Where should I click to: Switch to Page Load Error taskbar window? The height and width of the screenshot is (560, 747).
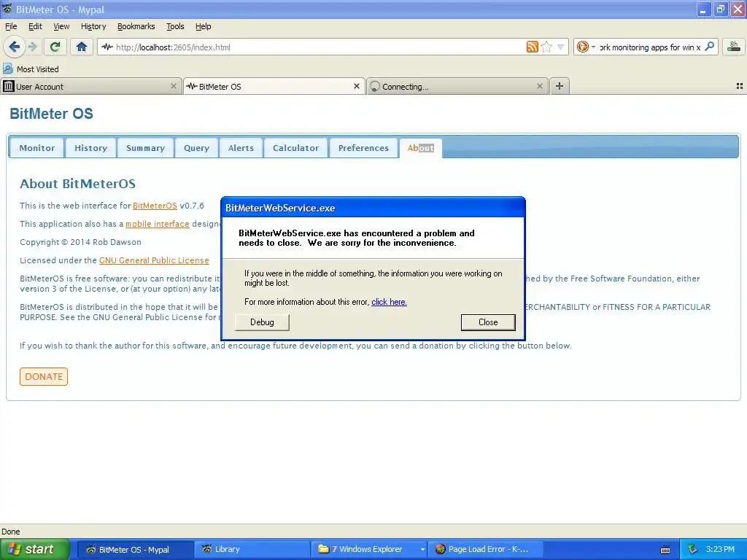(486, 550)
